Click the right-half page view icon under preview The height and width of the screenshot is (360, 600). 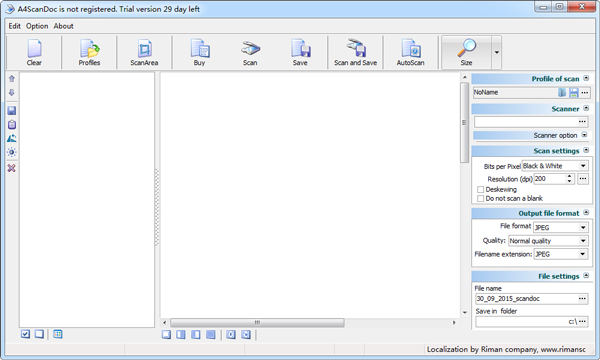[196, 335]
